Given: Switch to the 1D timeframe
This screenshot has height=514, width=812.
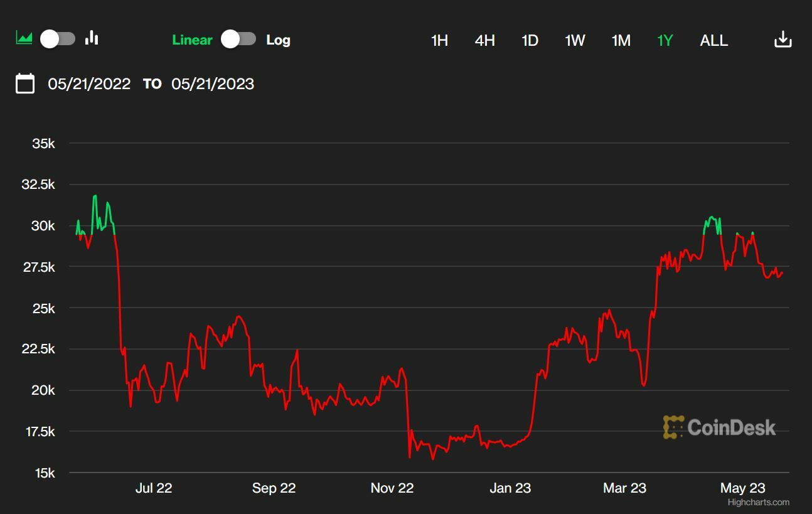Looking at the screenshot, I should point(530,41).
